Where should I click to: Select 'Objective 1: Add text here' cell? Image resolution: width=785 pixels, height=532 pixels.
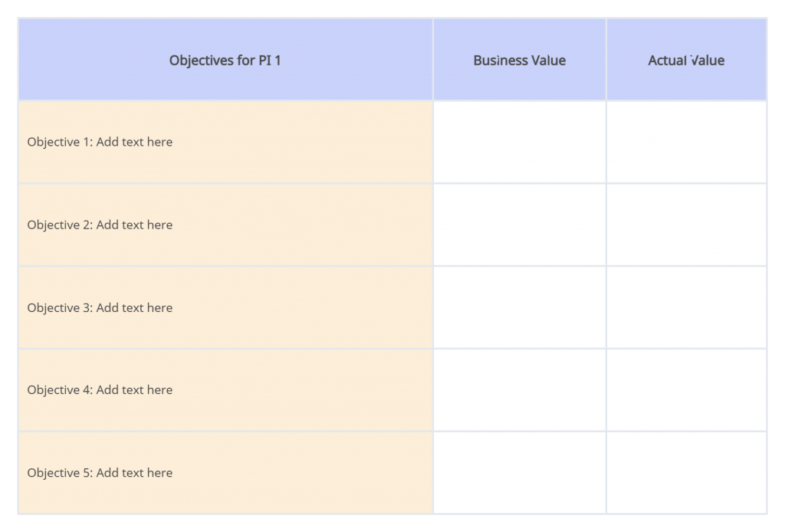coord(225,142)
